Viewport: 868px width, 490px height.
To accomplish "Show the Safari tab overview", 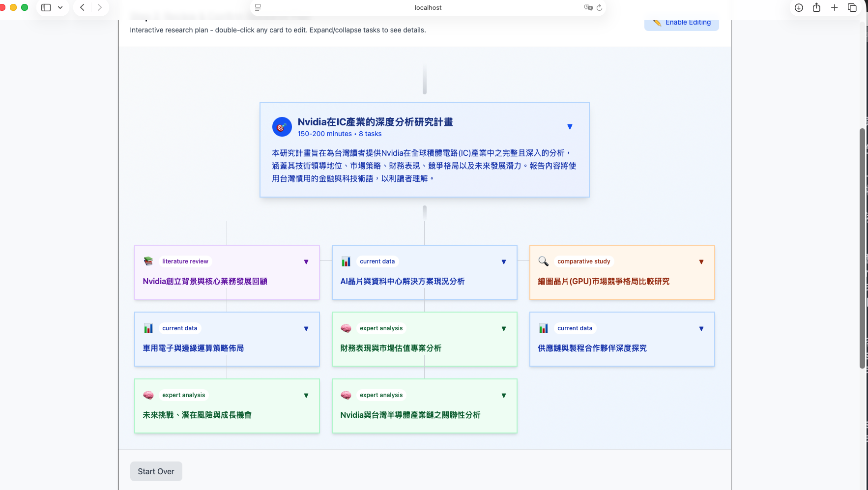I will tap(852, 7).
